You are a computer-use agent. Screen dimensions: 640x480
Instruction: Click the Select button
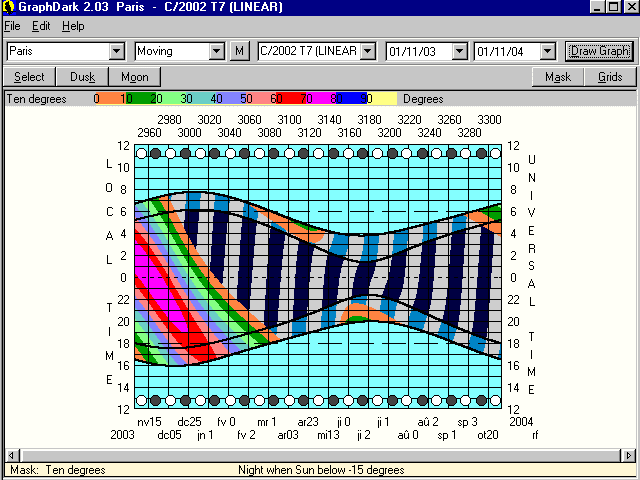[29, 77]
